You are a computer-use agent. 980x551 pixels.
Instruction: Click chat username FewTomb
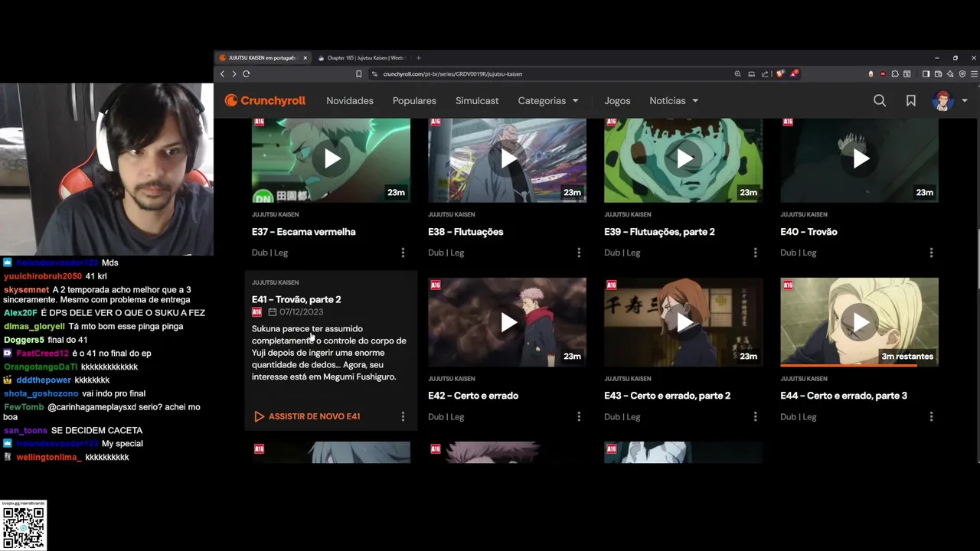click(x=24, y=407)
